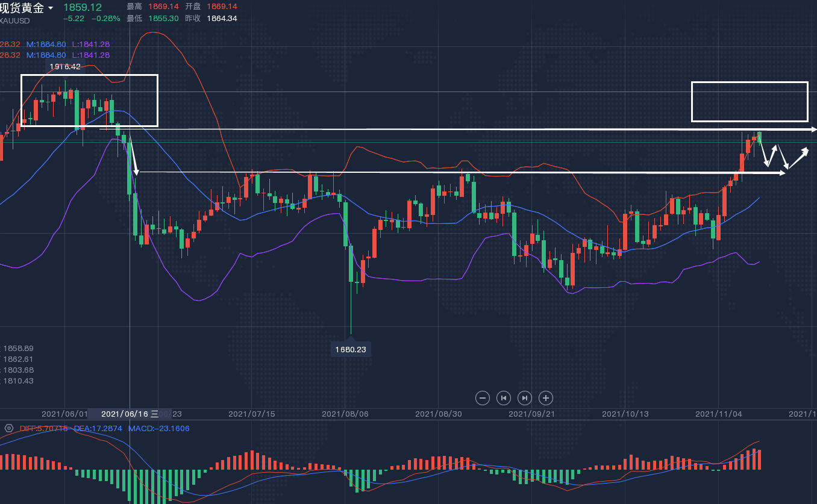Expand the 现货黄金 symbol dropdown arrow
This screenshot has height=504, width=817.
click(51, 8)
